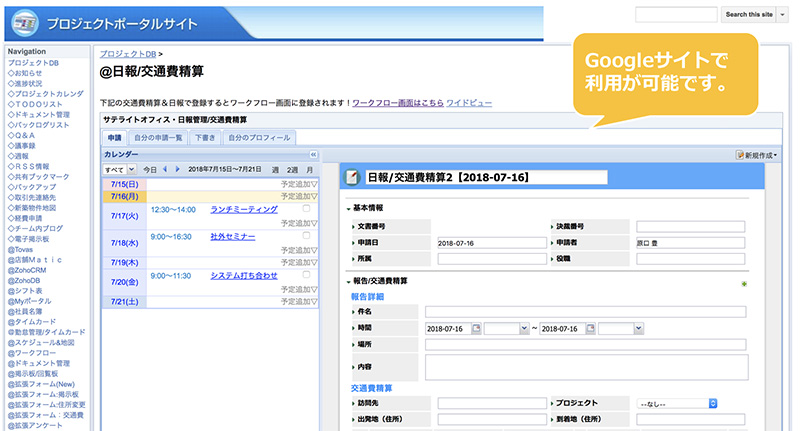This screenshot has width=800, height=431.
Task: Open 予定追加 menu for 7/15(日)
Action: (x=299, y=184)
